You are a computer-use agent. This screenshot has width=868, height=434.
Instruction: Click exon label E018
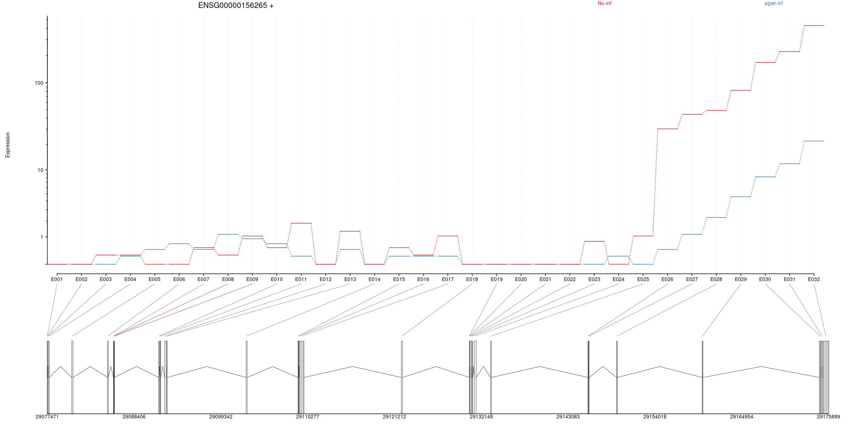click(472, 279)
